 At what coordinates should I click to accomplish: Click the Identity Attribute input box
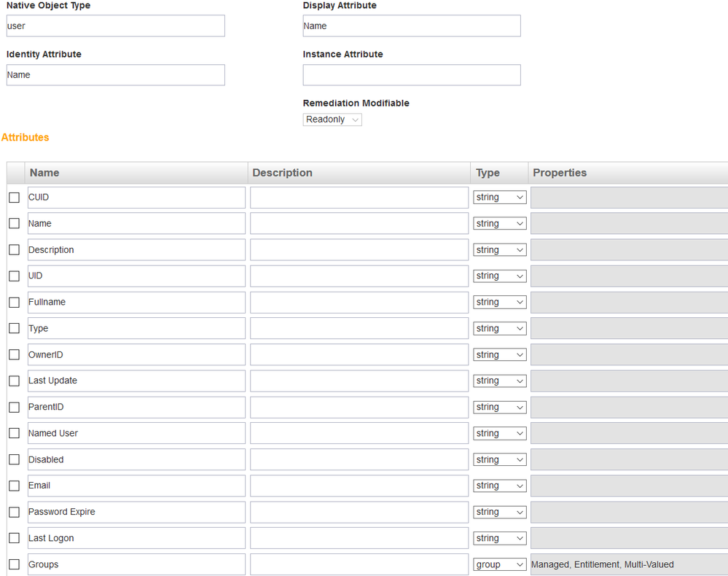click(115, 75)
